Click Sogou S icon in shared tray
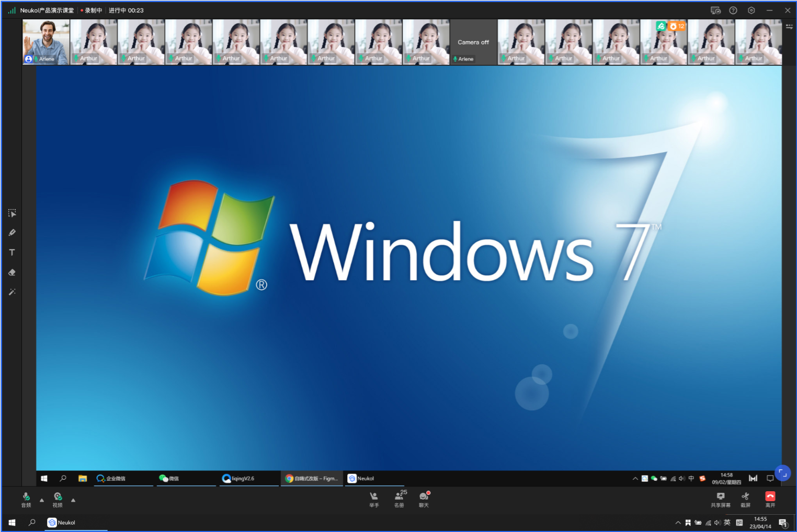Viewport: 797px width, 532px height. 702,478
